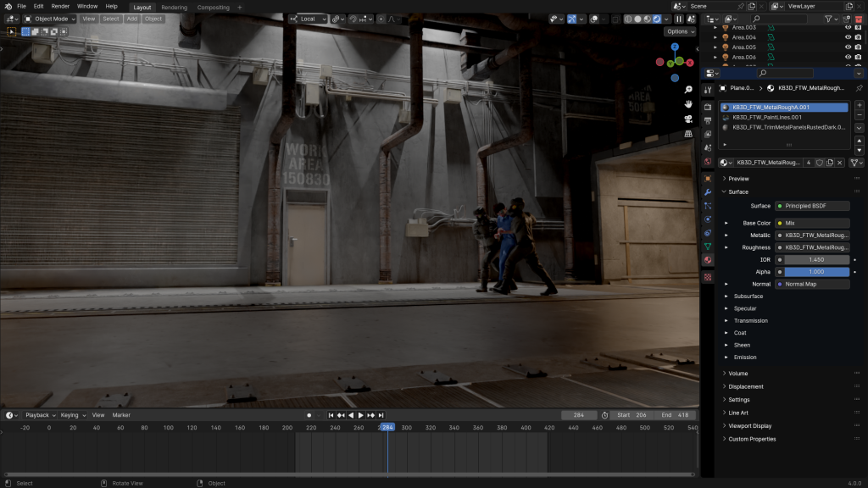This screenshot has width=868, height=488.
Task: Click the Principled BSDF surface button
Action: [x=811, y=206]
